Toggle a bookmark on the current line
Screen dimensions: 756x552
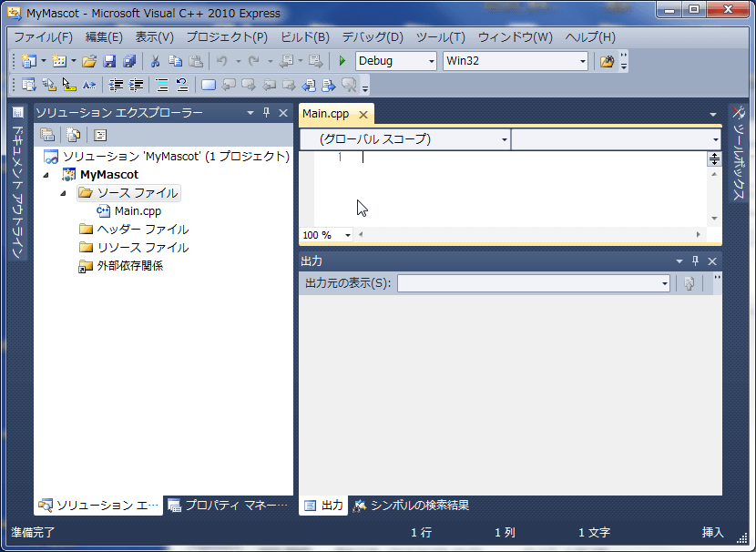tap(209, 86)
